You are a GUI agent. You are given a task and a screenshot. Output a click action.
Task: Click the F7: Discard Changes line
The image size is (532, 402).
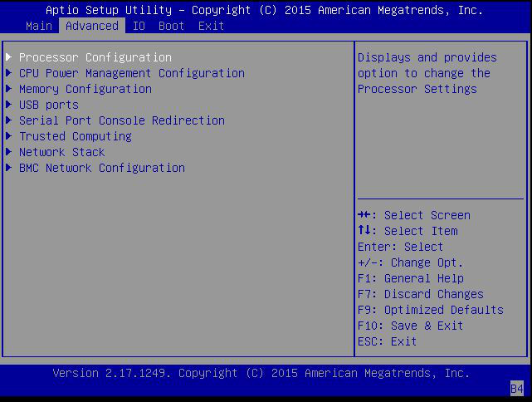point(421,294)
